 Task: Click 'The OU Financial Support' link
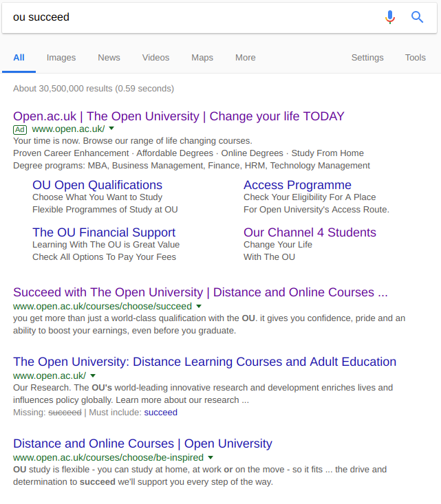pyautogui.click(x=104, y=232)
